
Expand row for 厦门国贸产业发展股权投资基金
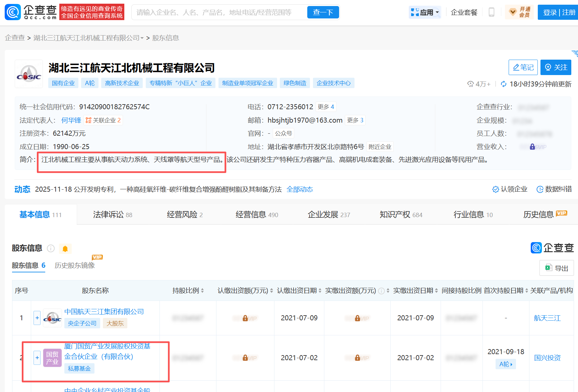click(x=37, y=357)
